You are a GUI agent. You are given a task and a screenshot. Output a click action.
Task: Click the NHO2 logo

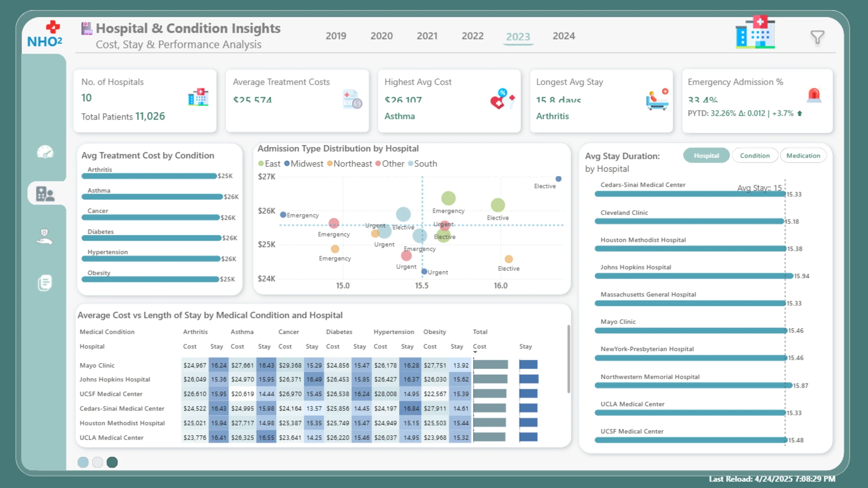45,34
